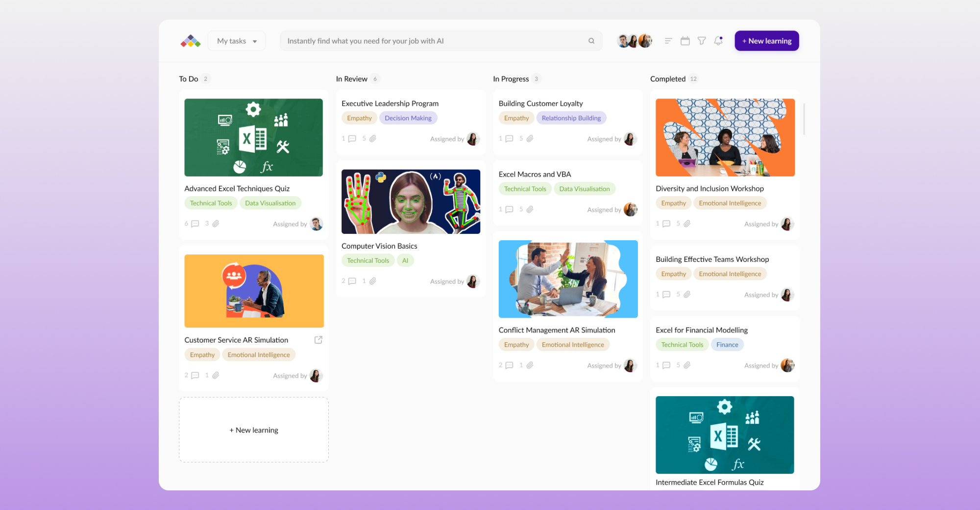The width and height of the screenshot is (980, 510).
Task: Click the purple New learning button
Action: pyautogui.click(x=767, y=41)
